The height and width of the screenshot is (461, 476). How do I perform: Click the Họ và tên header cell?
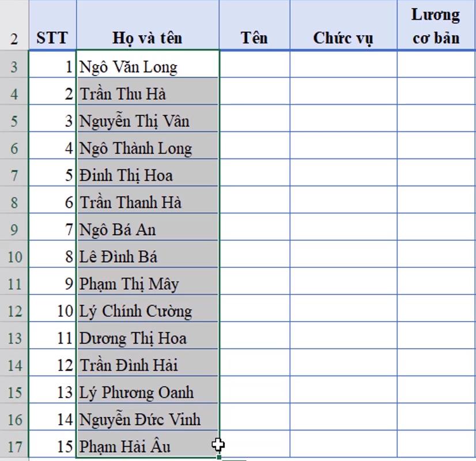(147, 38)
